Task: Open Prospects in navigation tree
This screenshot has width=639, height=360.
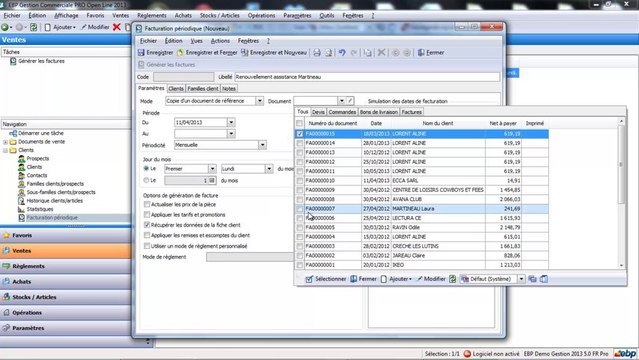Action: [37, 159]
